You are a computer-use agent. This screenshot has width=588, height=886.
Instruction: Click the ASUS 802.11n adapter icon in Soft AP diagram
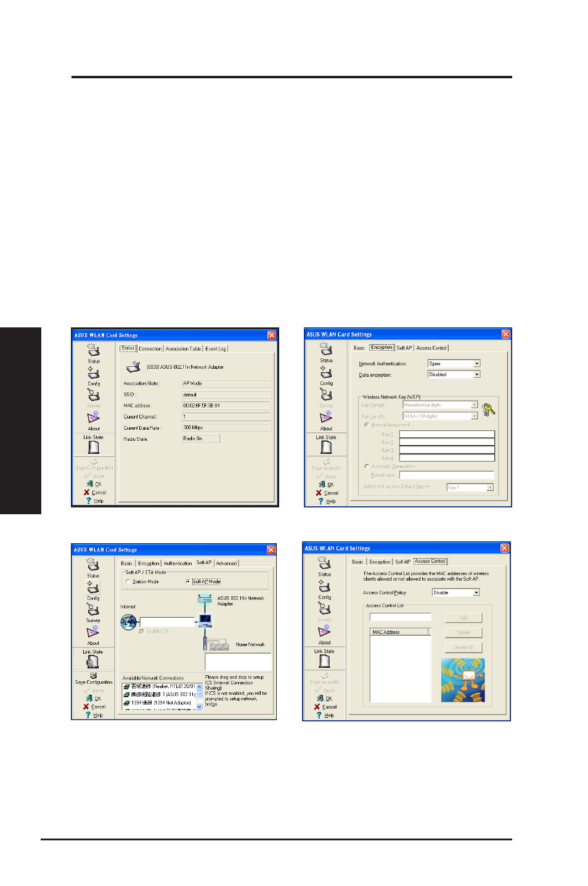tap(205, 598)
